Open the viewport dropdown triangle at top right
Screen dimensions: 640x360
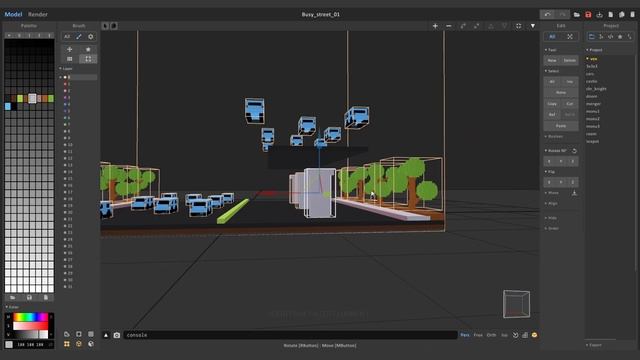[533, 26]
